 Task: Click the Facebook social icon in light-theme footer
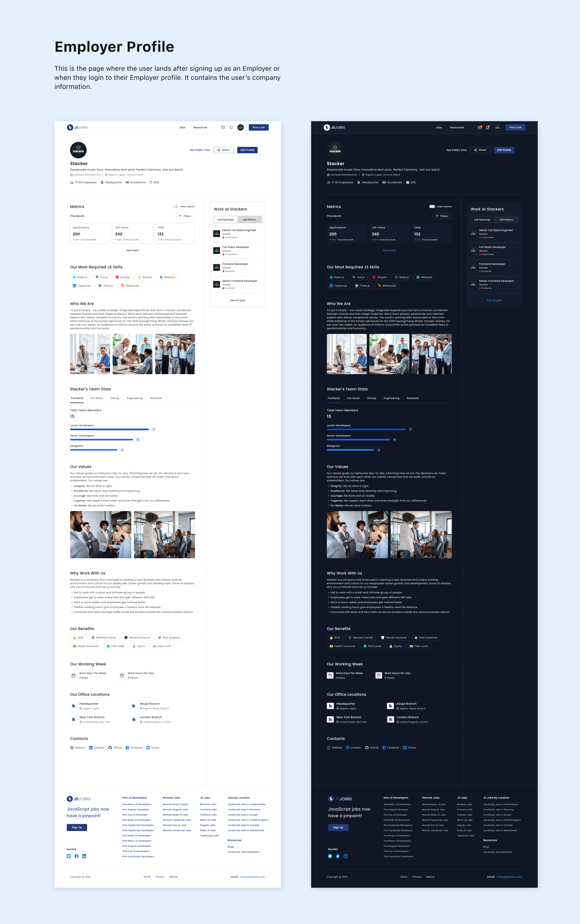click(x=76, y=856)
